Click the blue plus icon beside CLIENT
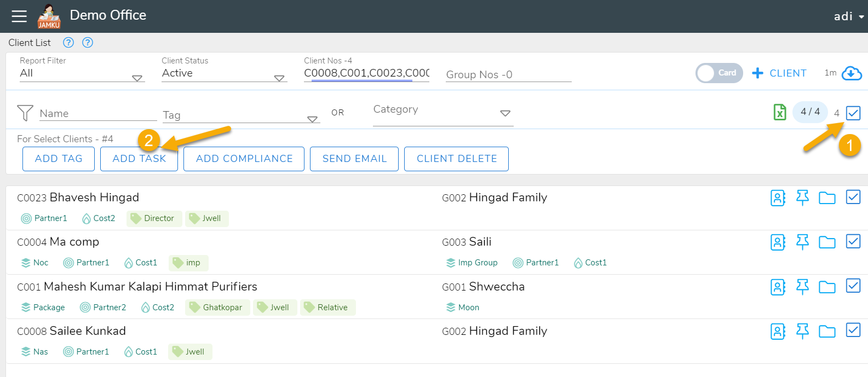 757,73
